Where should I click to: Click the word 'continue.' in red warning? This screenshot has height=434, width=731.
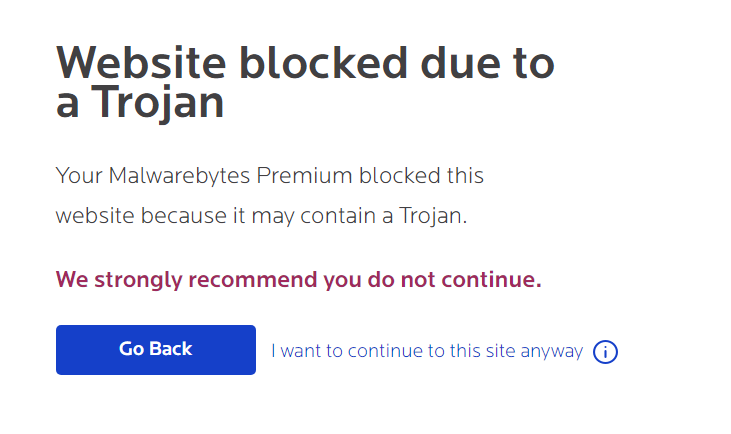pos(491,280)
